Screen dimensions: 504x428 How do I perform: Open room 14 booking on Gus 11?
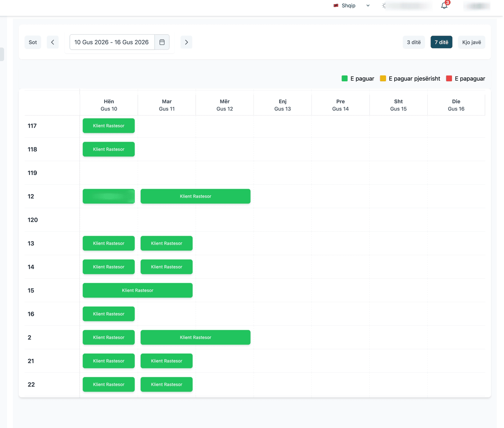166,267
